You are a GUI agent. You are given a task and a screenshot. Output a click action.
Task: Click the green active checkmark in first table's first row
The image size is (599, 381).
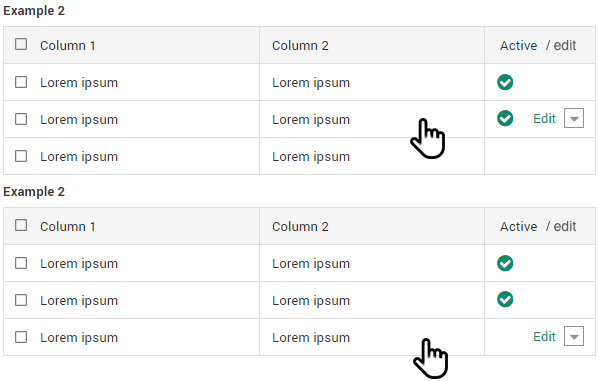[505, 82]
